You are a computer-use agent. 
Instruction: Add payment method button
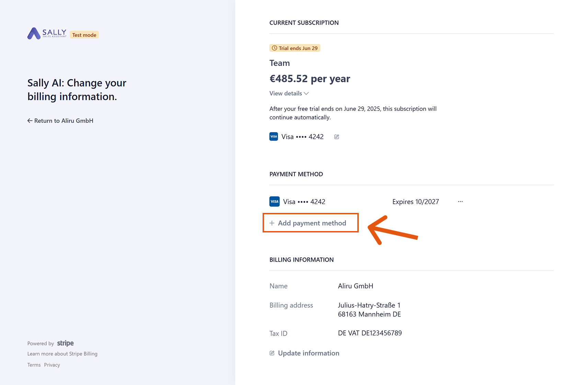point(311,223)
